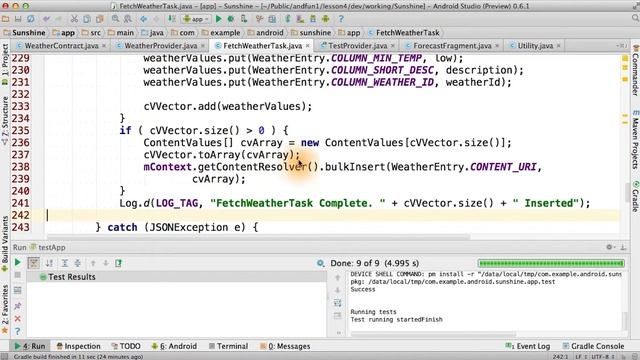Open the Terminal tool window tab

pyautogui.click(x=228, y=346)
